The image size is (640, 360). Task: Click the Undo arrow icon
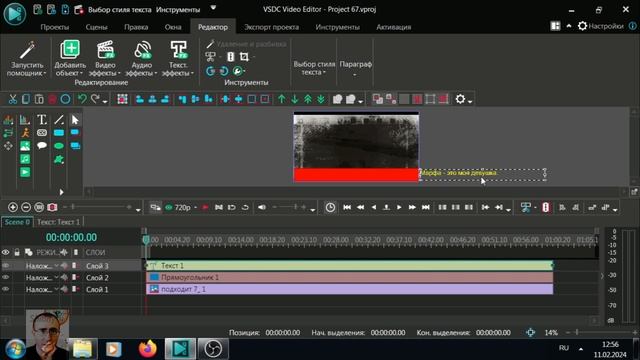point(82,99)
